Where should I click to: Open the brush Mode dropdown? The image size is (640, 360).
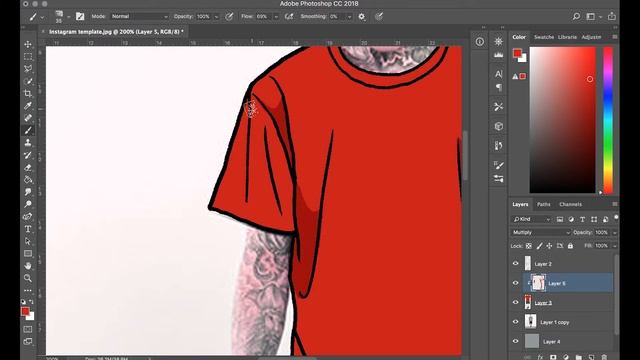(x=140, y=17)
